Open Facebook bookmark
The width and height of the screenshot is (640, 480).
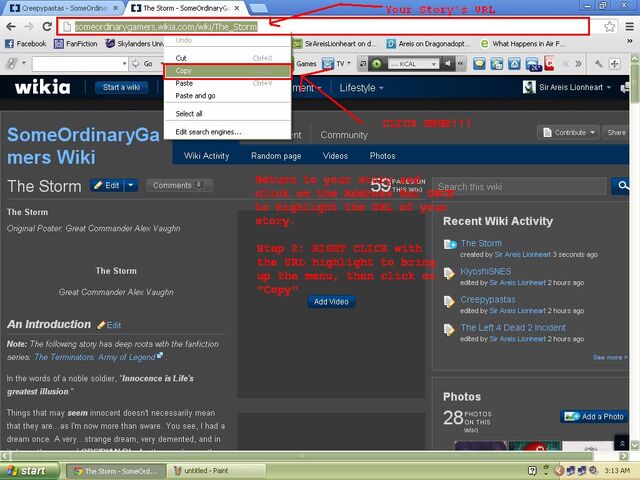(26, 44)
